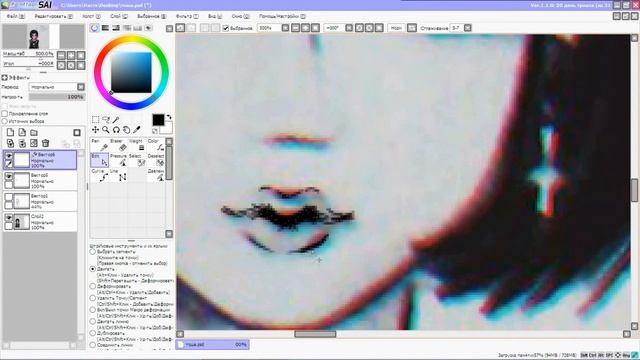
Task: Select the Двигать radio option
Action: (x=93, y=269)
